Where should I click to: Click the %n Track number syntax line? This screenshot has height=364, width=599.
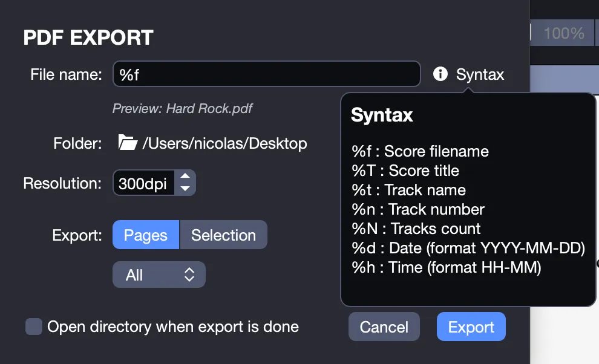[418, 209]
